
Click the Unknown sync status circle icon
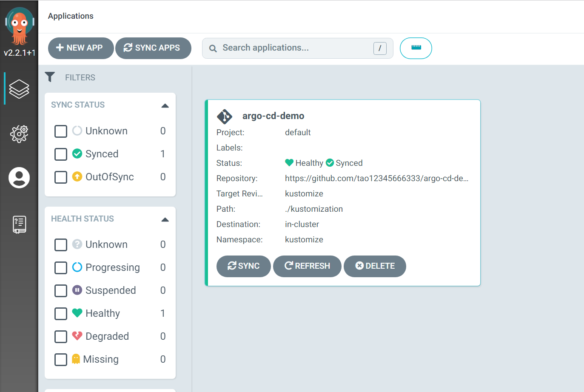pos(77,131)
